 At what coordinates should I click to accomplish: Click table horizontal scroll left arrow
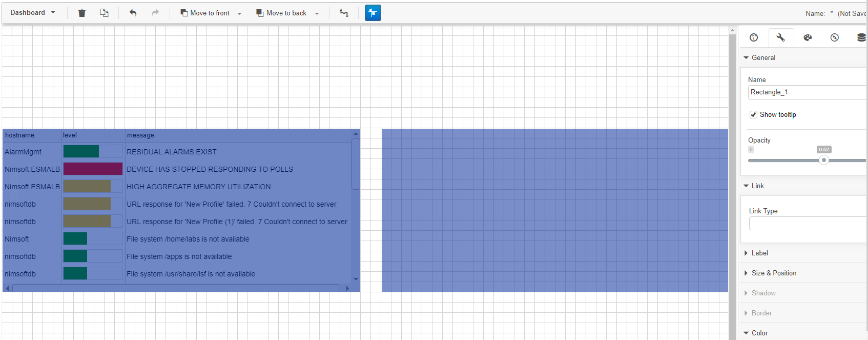pyautogui.click(x=7, y=288)
